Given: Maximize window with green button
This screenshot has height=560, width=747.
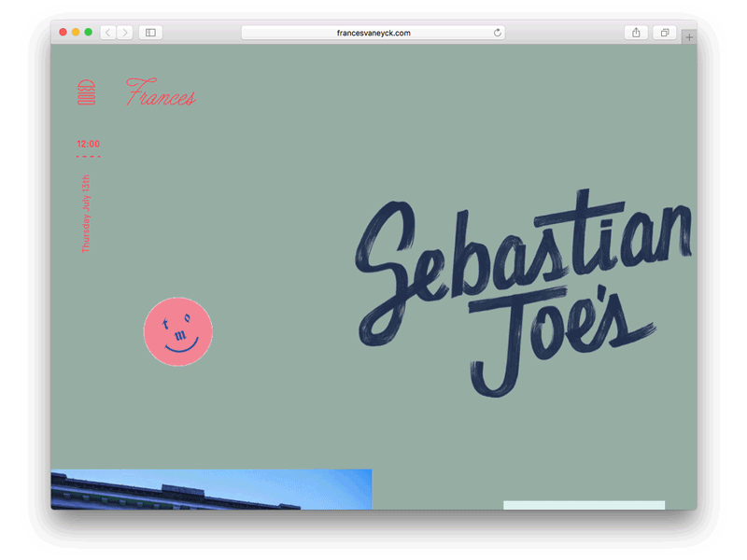Looking at the screenshot, I should click(88, 33).
